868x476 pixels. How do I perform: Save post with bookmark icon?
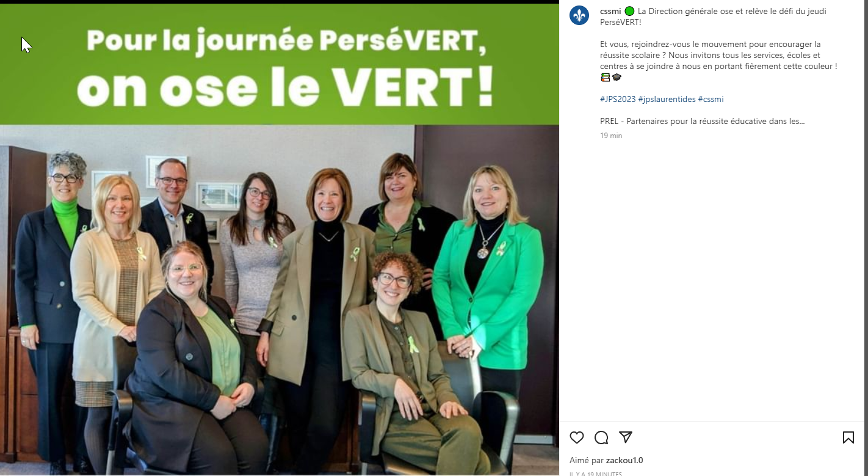[x=848, y=438]
